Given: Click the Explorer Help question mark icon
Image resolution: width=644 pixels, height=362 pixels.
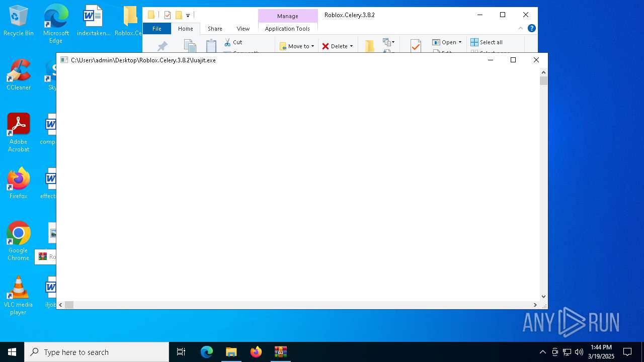Looking at the screenshot, I should tap(531, 29).
